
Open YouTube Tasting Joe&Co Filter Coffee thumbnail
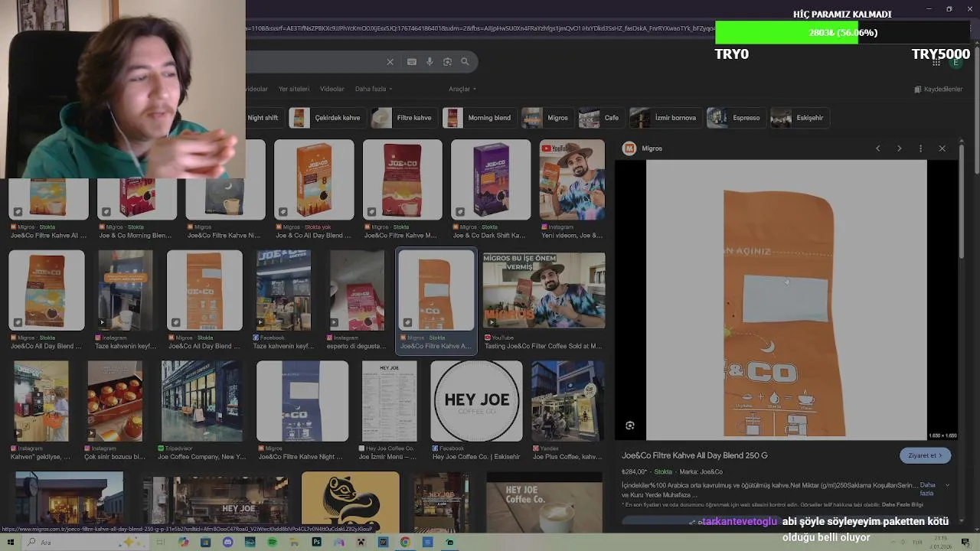click(x=544, y=291)
